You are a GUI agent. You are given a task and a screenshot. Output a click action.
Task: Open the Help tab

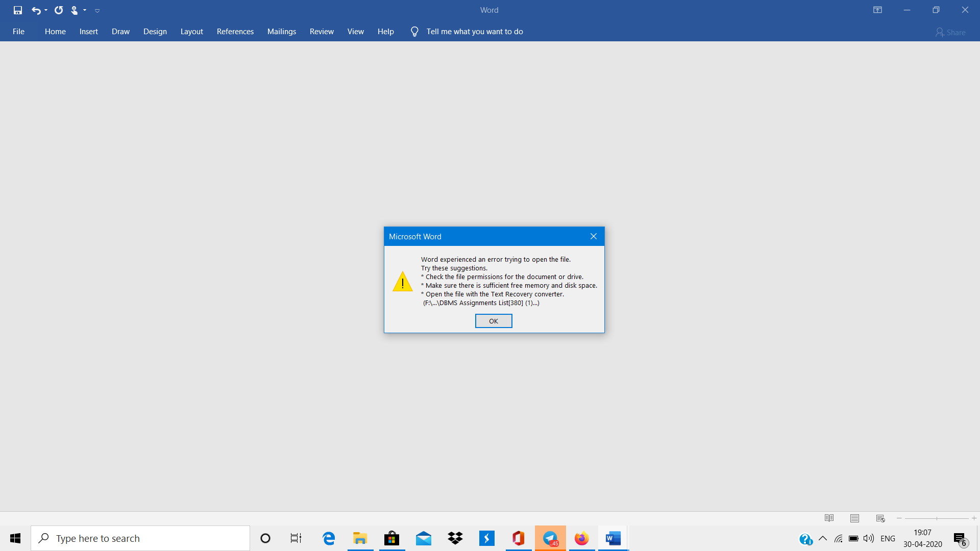[x=386, y=32]
